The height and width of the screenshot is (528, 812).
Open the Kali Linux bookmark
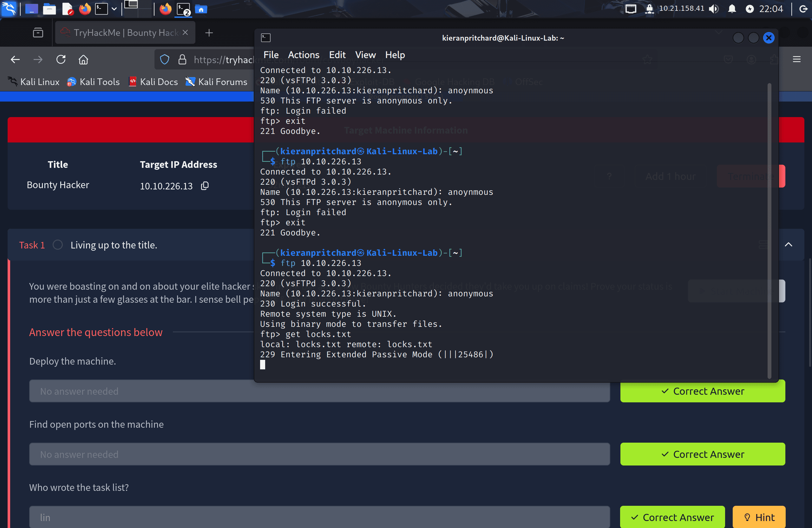pyautogui.click(x=34, y=82)
